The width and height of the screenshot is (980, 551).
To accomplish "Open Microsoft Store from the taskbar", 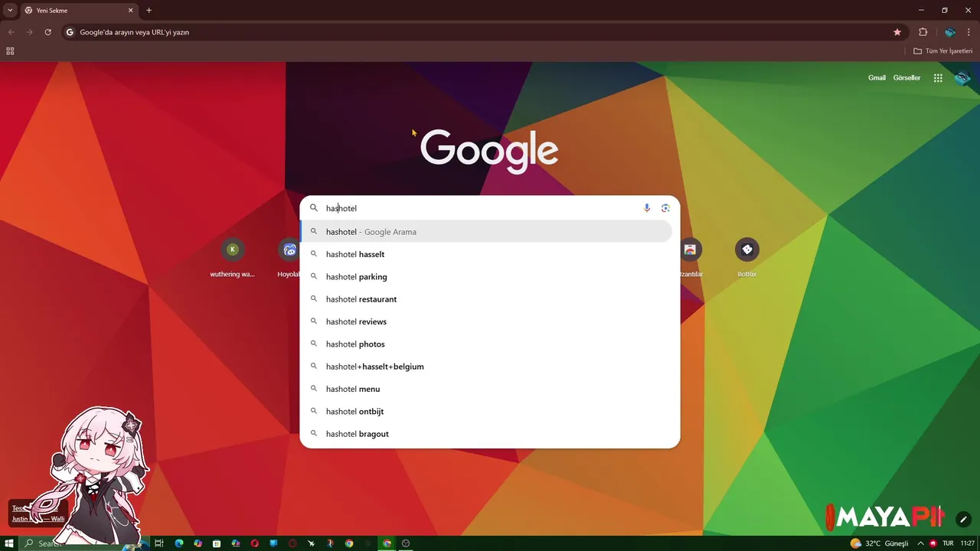I will tap(217, 543).
